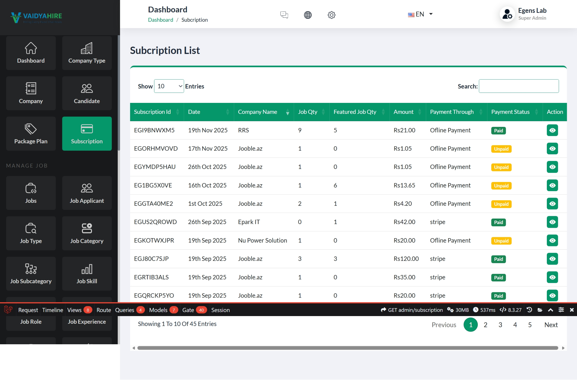Go to Job Category sidebar tile

pos(87,233)
